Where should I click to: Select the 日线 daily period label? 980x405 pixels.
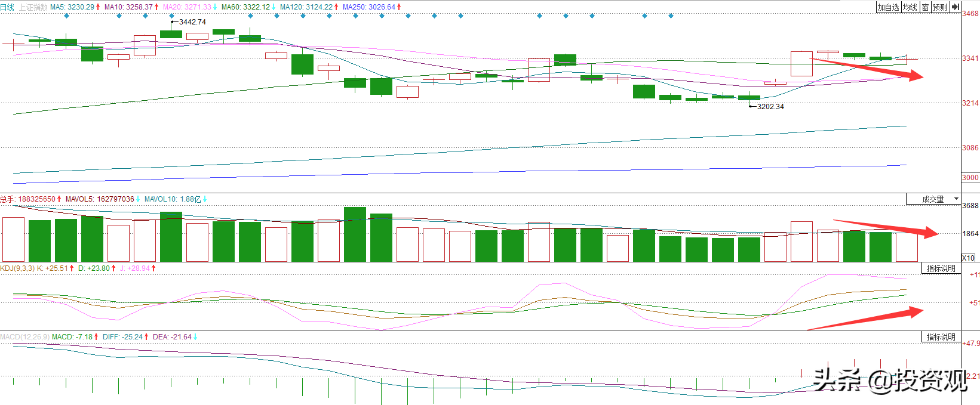pos(7,7)
